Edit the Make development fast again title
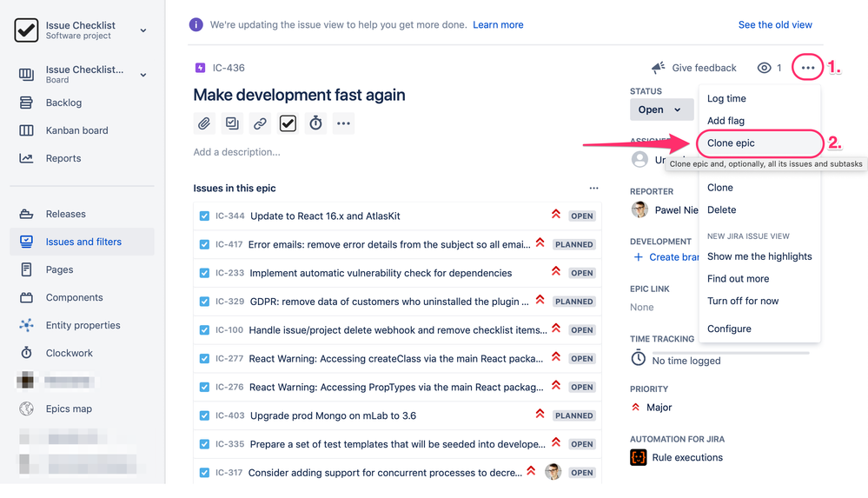 pyautogui.click(x=299, y=95)
